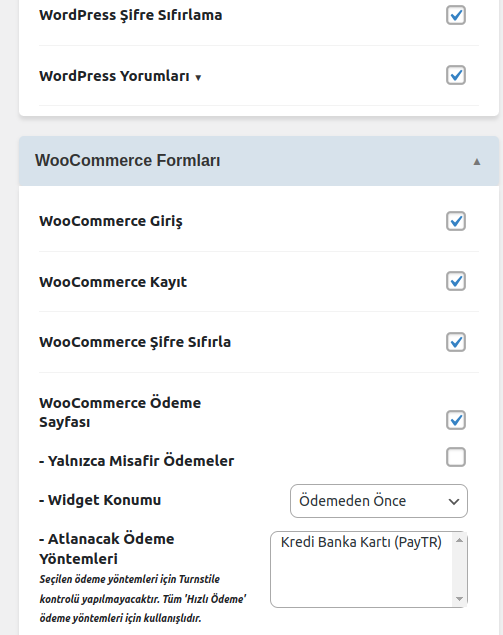
Task: Expand the WordPress Yorumları arrow
Action: 198,77
